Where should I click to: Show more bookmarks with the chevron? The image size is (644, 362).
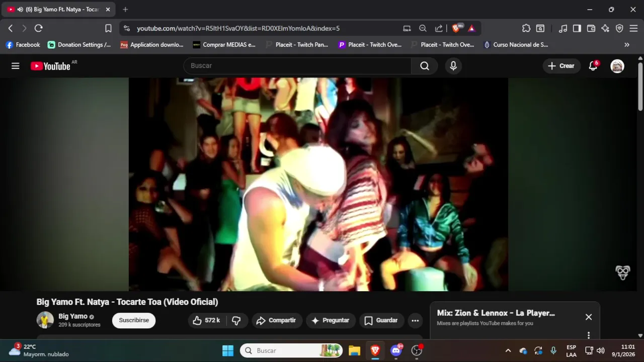627,45
